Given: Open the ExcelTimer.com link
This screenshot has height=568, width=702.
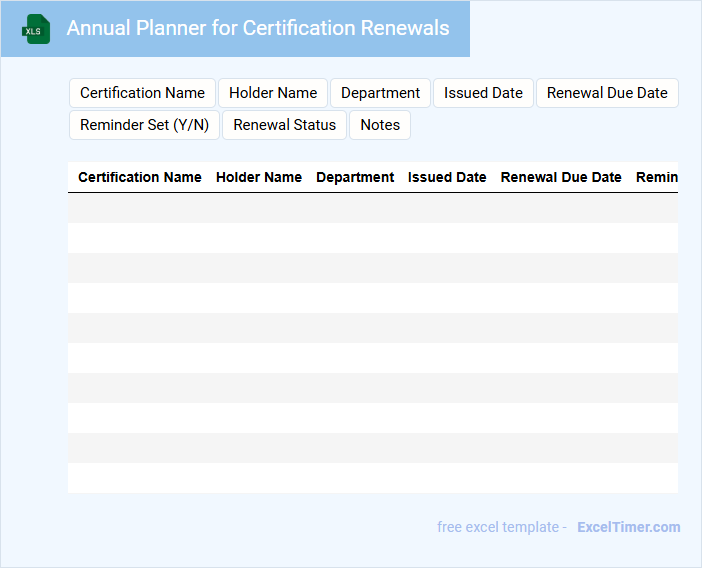Looking at the screenshot, I should click(x=628, y=527).
